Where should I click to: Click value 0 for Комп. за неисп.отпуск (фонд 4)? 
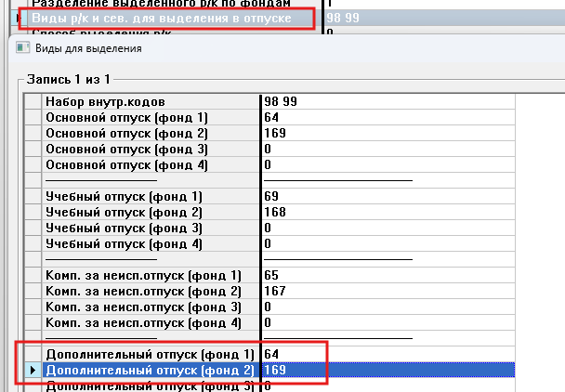(x=268, y=323)
